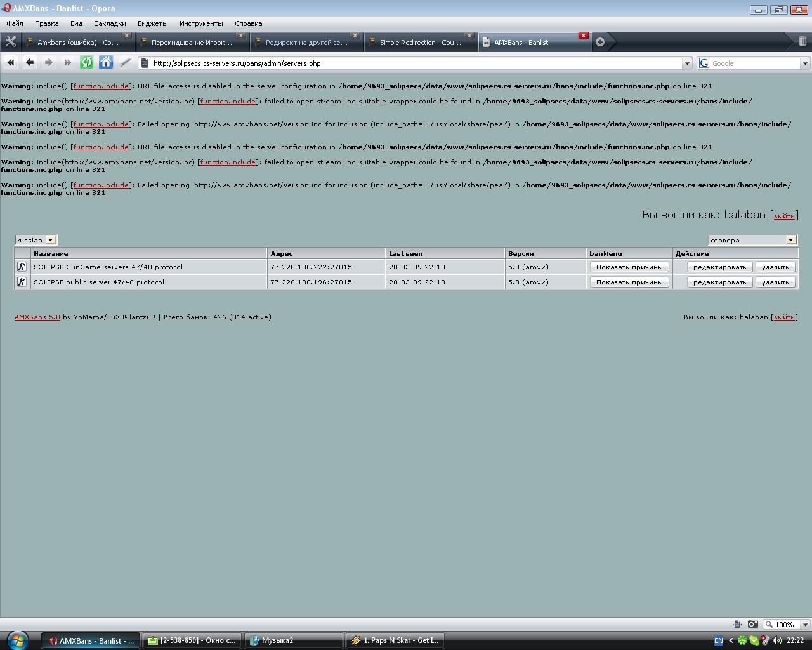Open the сервера section dropdown
Image resolution: width=812 pixels, height=650 pixels.
[752, 240]
